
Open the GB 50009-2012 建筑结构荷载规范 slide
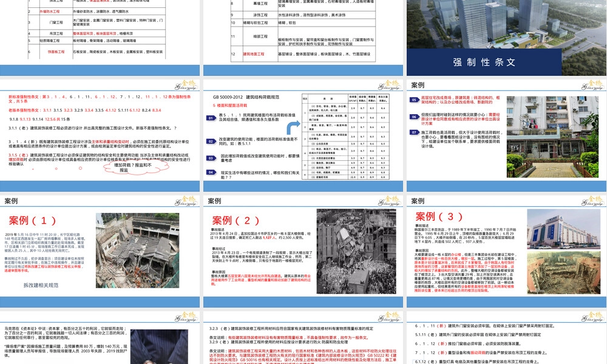[303, 135]
